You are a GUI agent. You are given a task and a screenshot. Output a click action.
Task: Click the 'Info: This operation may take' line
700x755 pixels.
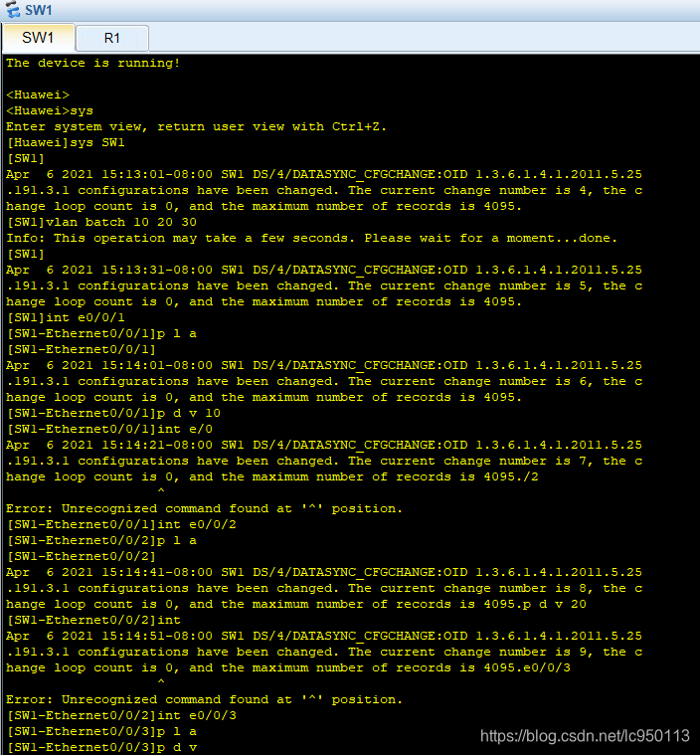tap(311, 238)
